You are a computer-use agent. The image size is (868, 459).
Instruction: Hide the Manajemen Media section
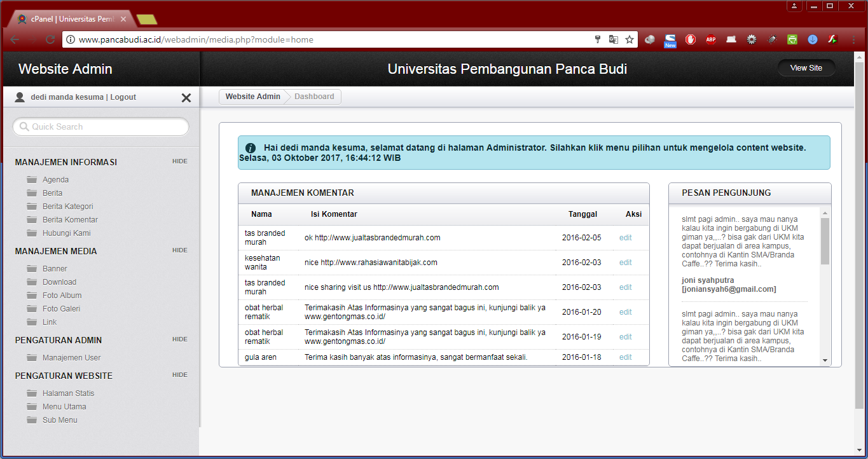(x=180, y=250)
